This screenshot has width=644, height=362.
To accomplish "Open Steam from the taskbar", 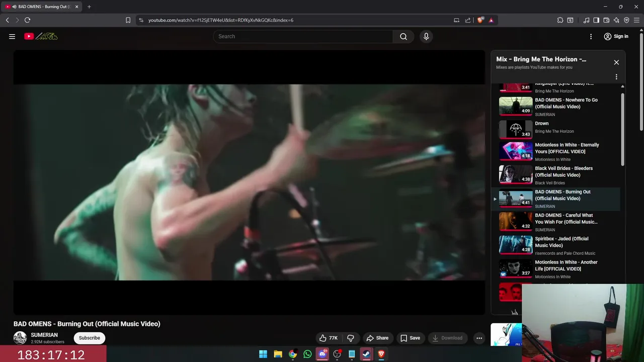I will coord(366,354).
